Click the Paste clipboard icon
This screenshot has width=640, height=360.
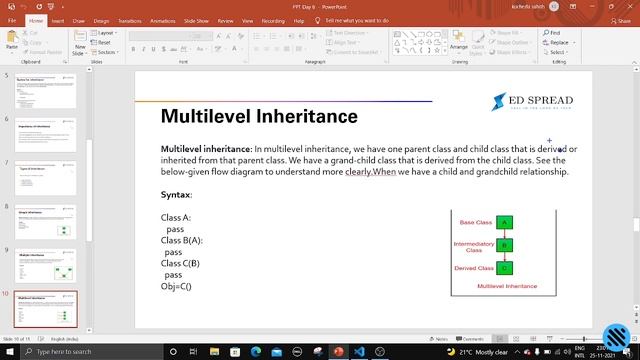click(12, 37)
